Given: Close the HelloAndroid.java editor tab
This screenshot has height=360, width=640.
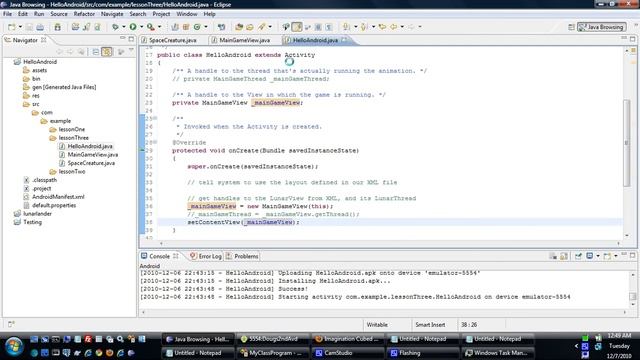Looking at the screenshot, I should tap(344, 40).
